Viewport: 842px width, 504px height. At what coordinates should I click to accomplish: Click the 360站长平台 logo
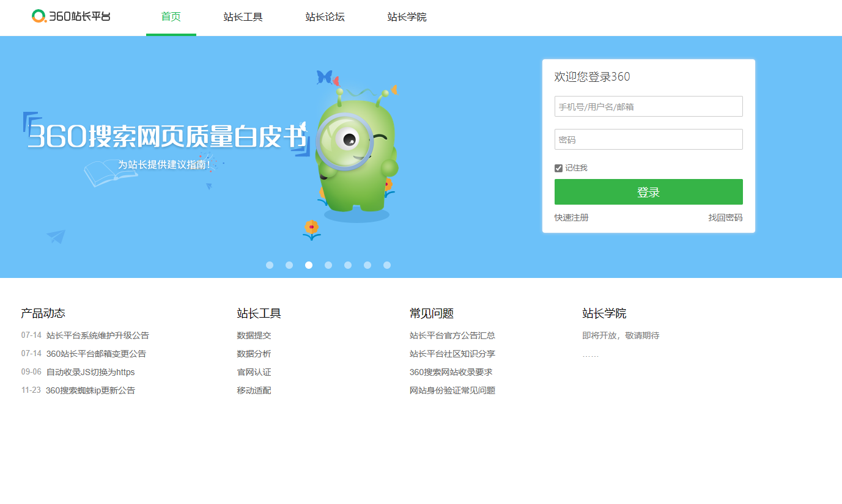pos(71,16)
